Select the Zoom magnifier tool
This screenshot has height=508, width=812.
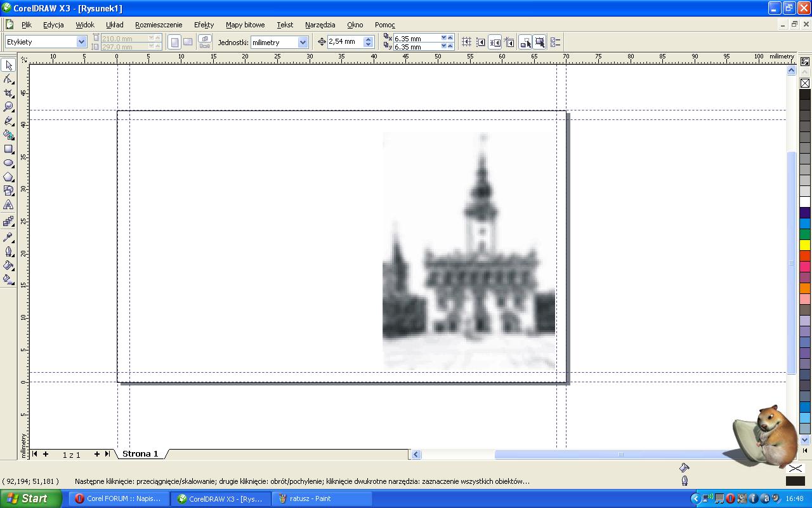coord(8,107)
